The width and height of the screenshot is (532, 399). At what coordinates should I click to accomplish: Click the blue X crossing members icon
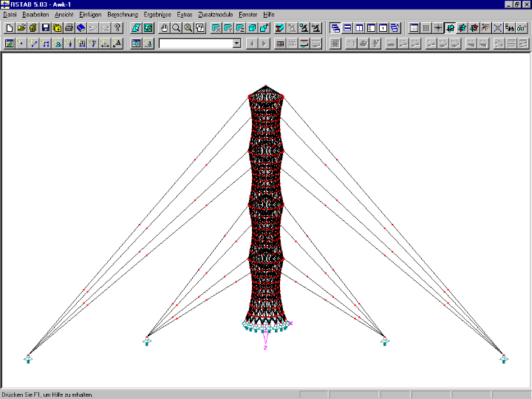tap(497, 28)
